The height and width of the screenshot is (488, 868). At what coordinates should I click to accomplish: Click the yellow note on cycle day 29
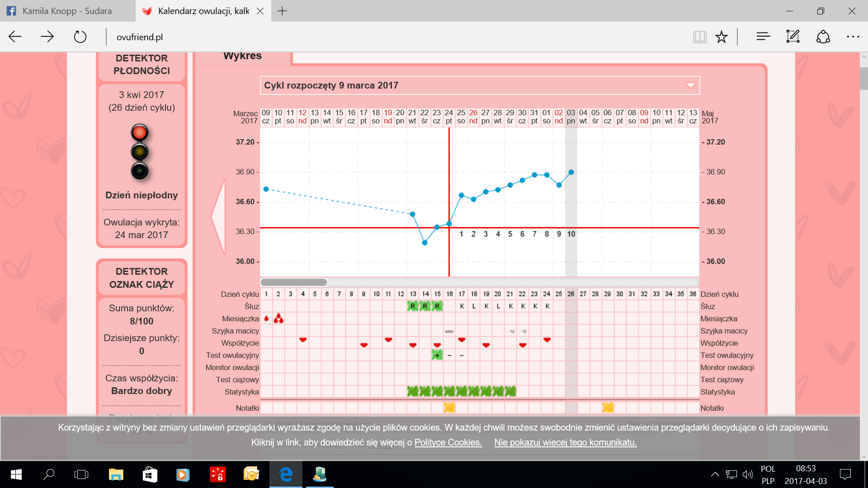click(x=608, y=408)
